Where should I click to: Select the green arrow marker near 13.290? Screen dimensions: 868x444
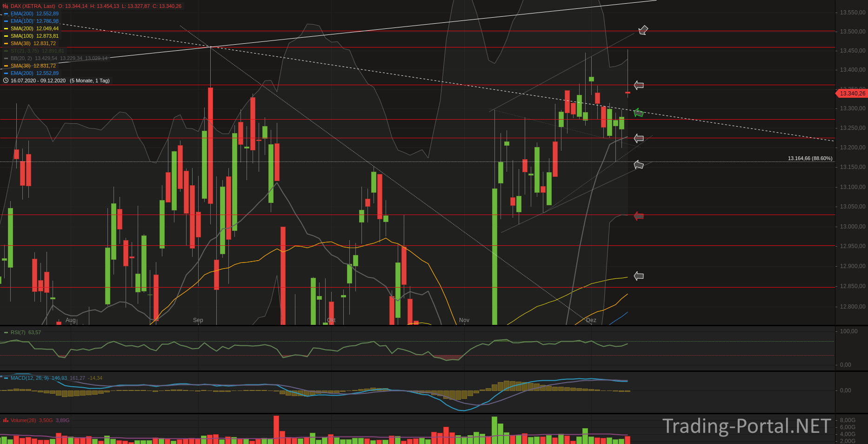(639, 112)
